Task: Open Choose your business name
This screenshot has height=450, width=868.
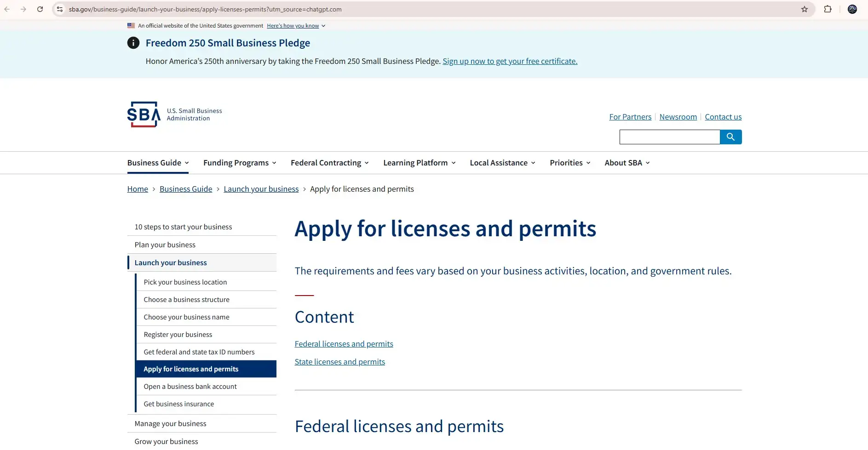Action: pyautogui.click(x=207, y=317)
